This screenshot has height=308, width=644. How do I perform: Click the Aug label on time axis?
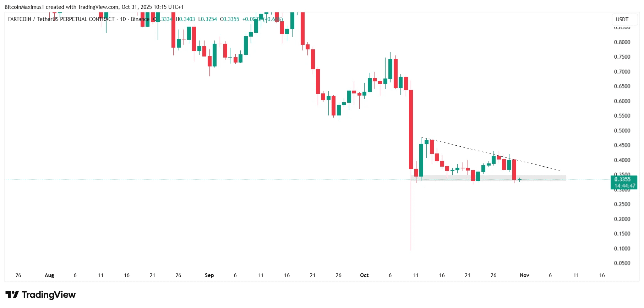(49, 275)
